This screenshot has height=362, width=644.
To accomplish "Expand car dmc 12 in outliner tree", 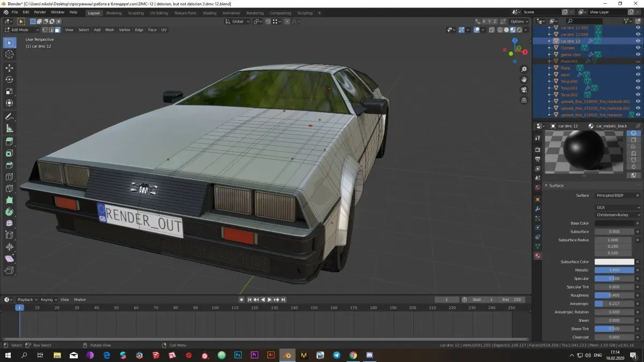I will tap(549, 41).
